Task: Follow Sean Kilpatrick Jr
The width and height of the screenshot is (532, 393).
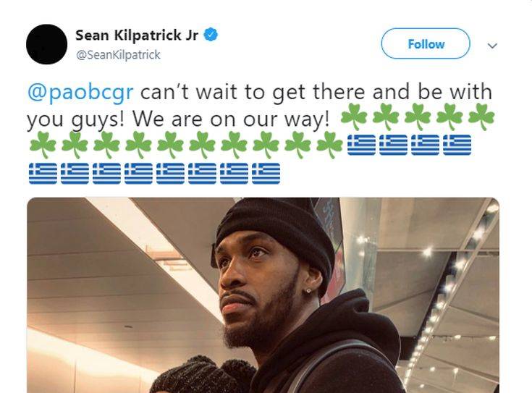Action: (426, 43)
